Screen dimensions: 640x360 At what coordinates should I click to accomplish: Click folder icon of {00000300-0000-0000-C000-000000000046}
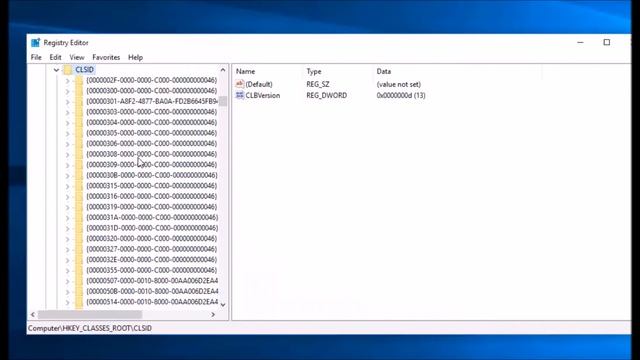(x=79, y=91)
